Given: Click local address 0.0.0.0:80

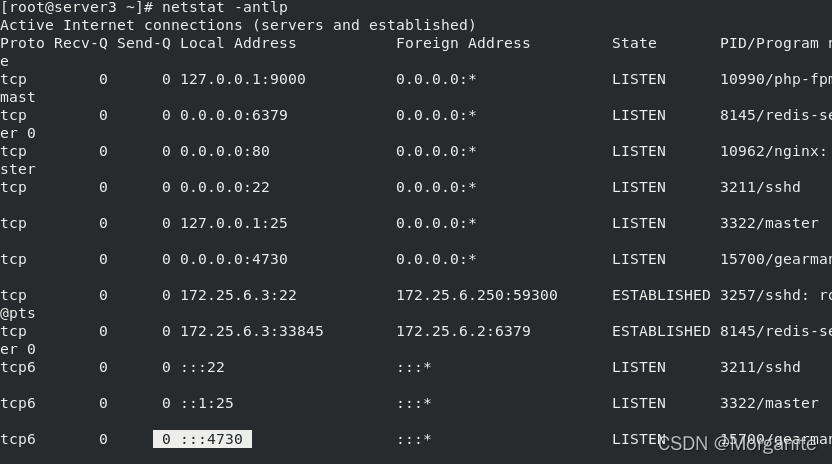Looking at the screenshot, I should 224,151.
